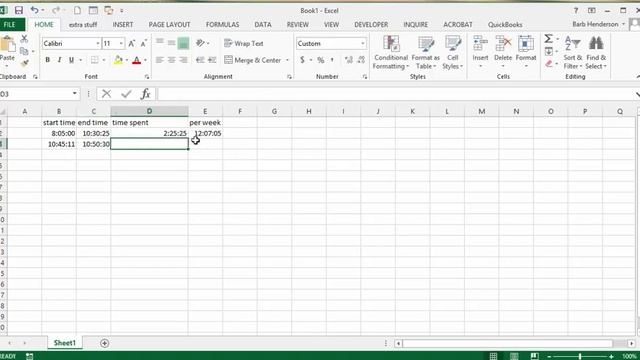Set Top Align vertical alignment
Image resolution: width=640 pixels, height=360 pixels.
(x=160, y=42)
